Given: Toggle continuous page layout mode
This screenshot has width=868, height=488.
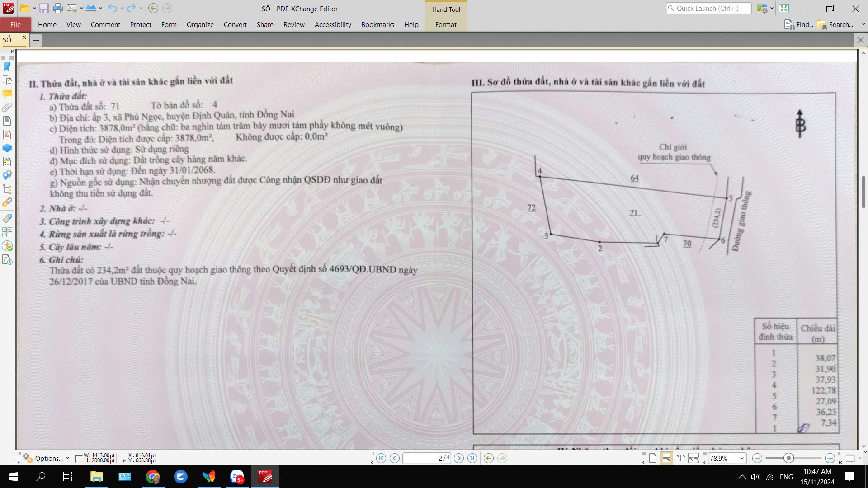Looking at the screenshot, I should 666,458.
